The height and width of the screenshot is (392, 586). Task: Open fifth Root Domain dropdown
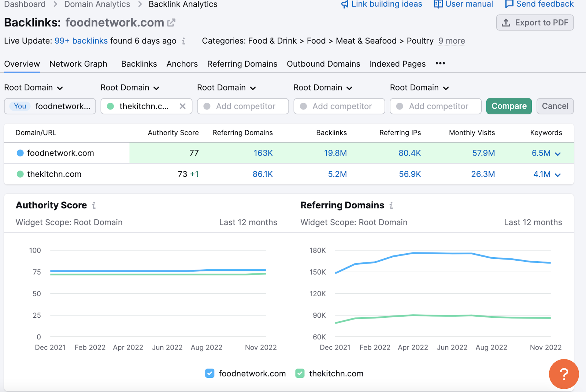pyautogui.click(x=419, y=88)
